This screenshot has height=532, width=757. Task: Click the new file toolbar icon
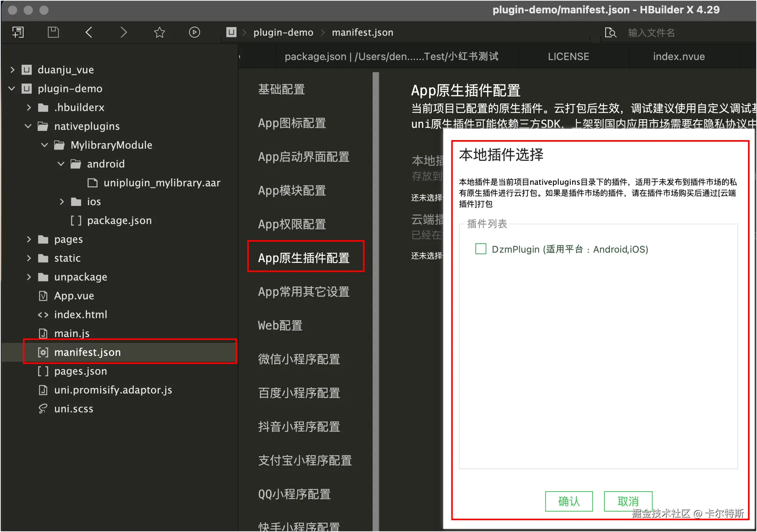18,32
